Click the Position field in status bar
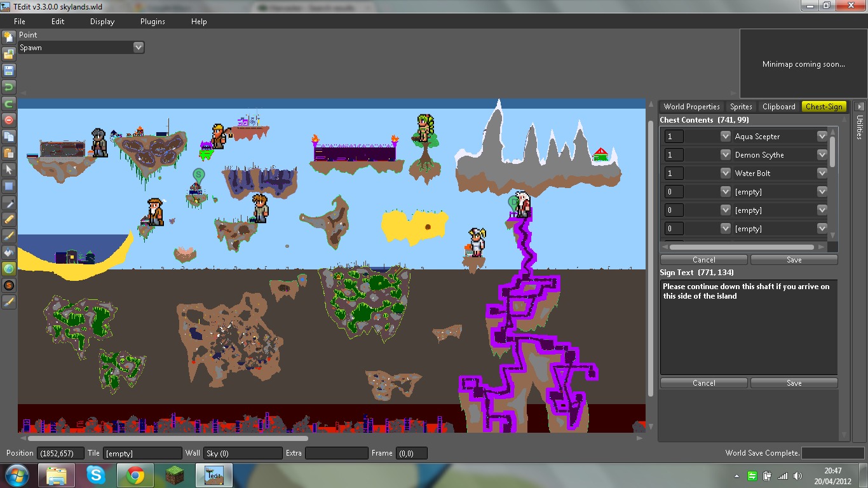The width and height of the screenshot is (868, 488). [61, 453]
